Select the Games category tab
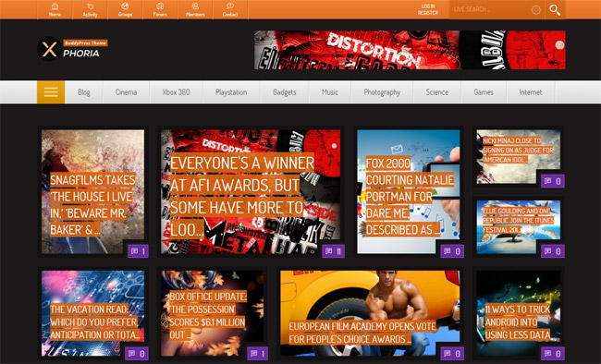601x364 pixels. 484,92
